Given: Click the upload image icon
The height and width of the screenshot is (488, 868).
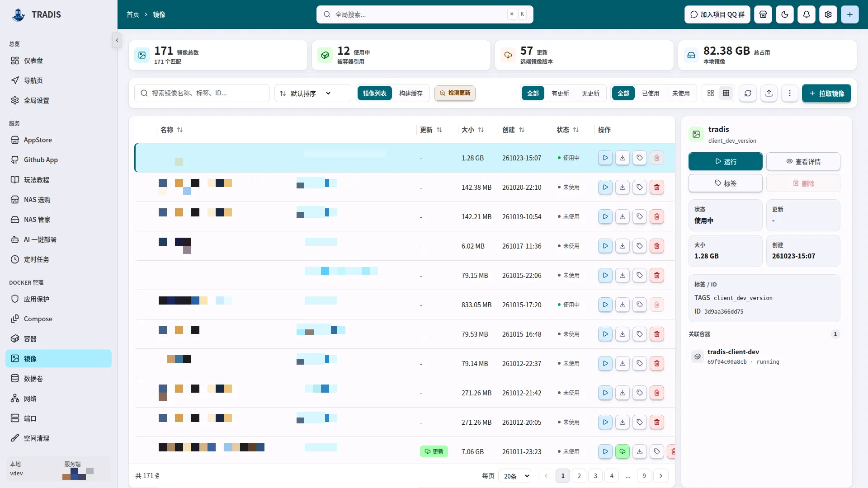Looking at the screenshot, I should [x=769, y=93].
